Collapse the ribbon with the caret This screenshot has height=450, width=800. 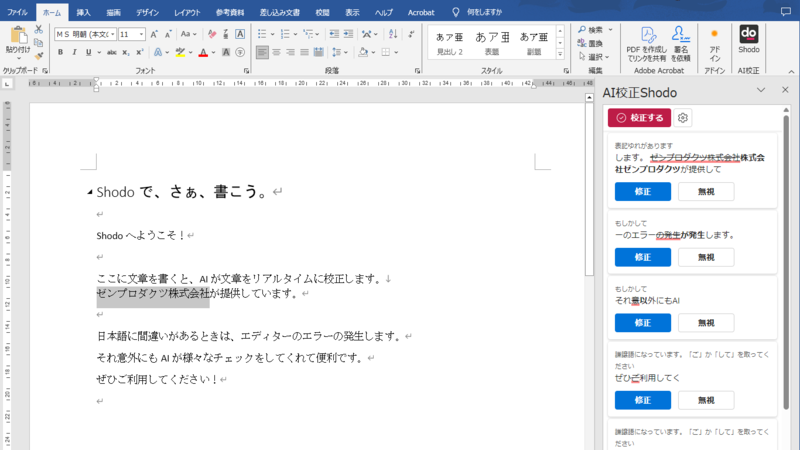791,71
